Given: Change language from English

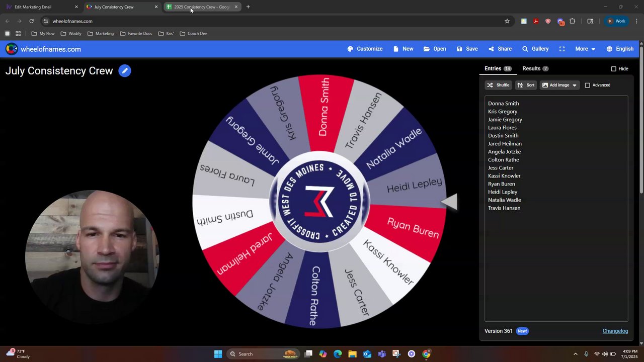Looking at the screenshot, I should tap(620, 49).
